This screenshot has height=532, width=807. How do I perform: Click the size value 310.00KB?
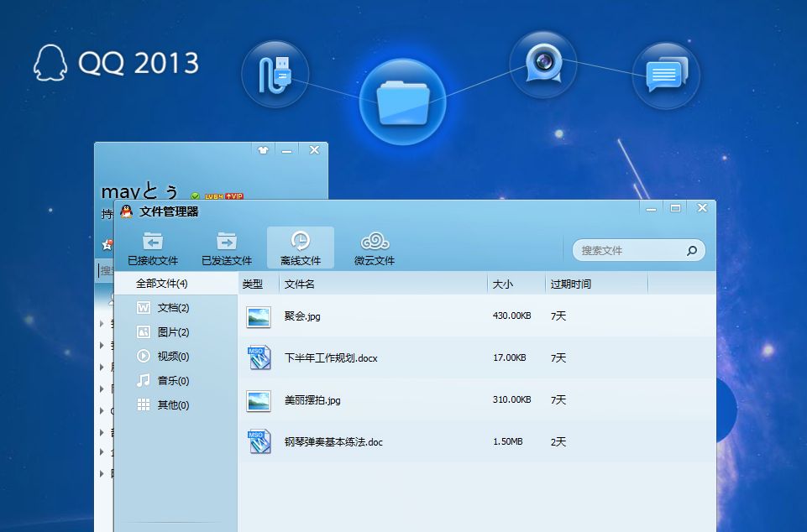coord(511,399)
